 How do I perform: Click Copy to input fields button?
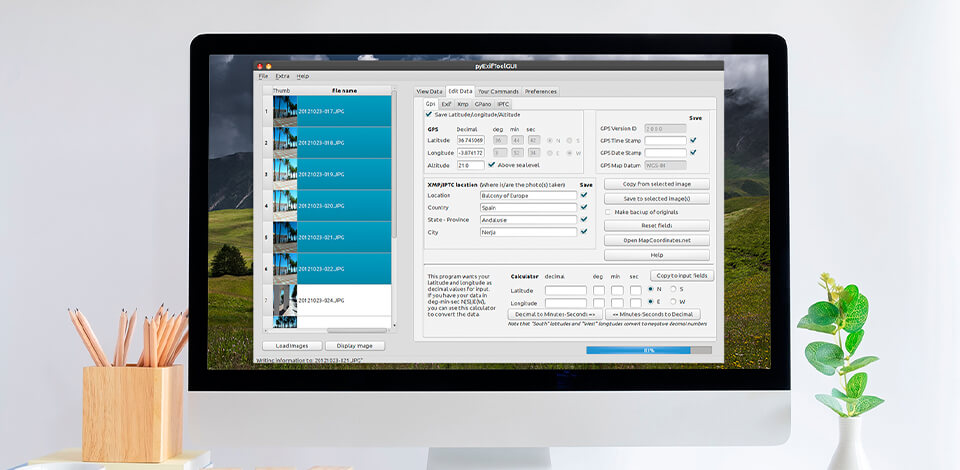681,275
